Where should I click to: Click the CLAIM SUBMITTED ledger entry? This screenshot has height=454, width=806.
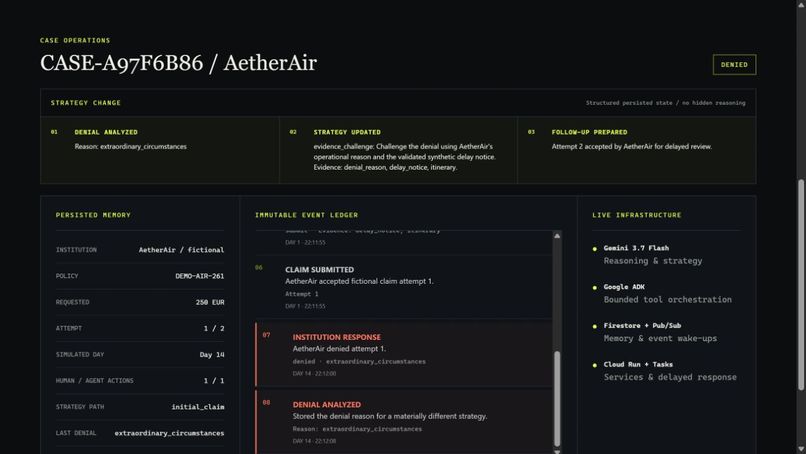[x=404, y=287]
